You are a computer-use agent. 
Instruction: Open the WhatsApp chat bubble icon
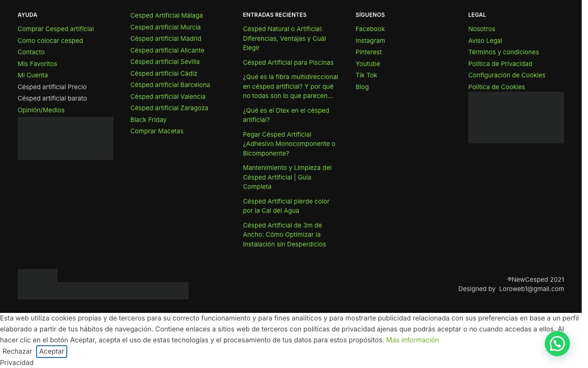point(557,344)
